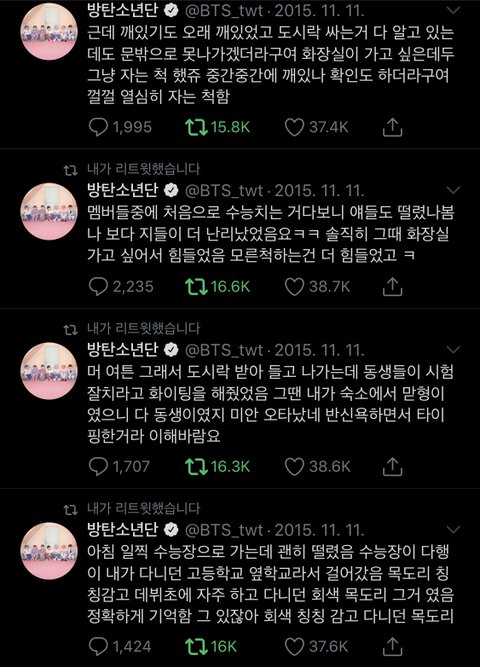Toggle retweet on the 16.6K retweets tweet
Viewport: 480px width, 667px height.
click(196, 287)
